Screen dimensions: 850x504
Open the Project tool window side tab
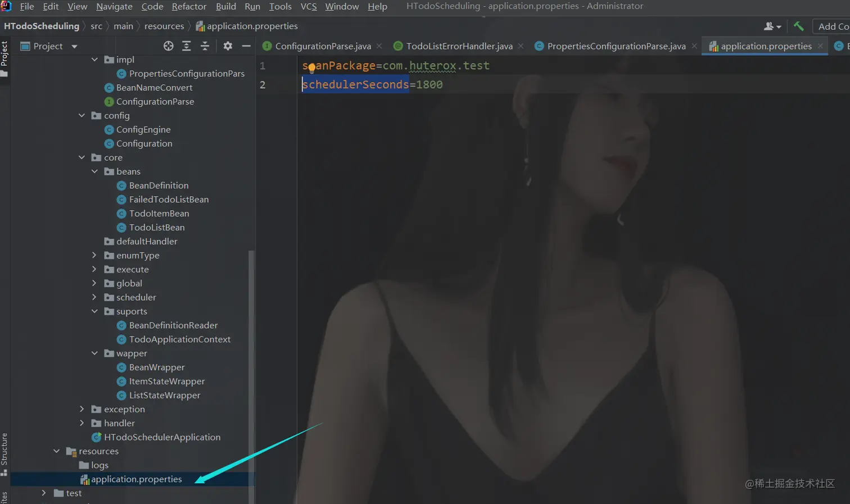pos(4,57)
